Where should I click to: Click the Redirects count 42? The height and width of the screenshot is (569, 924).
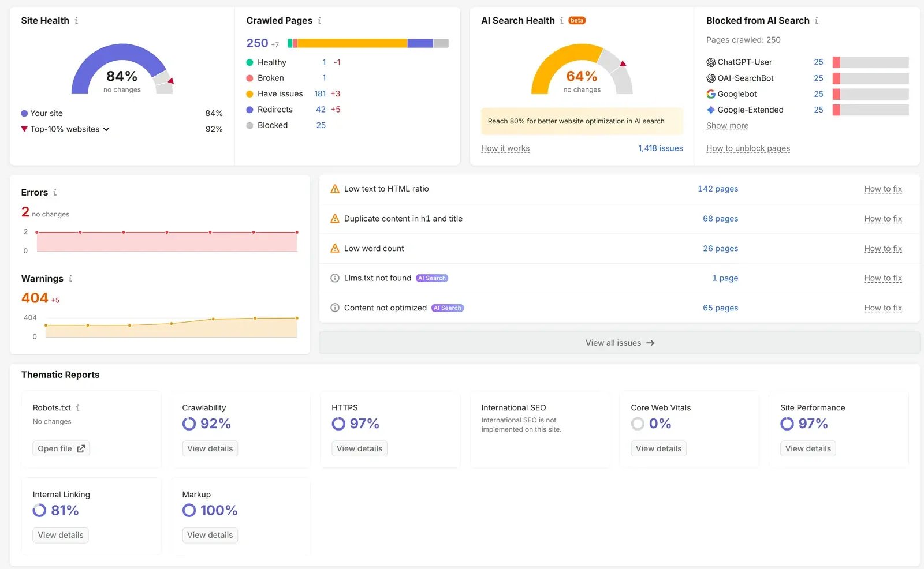(321, 110)
